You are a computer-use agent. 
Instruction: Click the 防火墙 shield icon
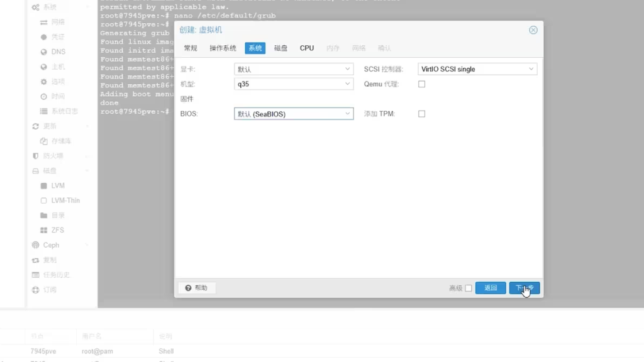pyautogui.click(x=36, y=156)
